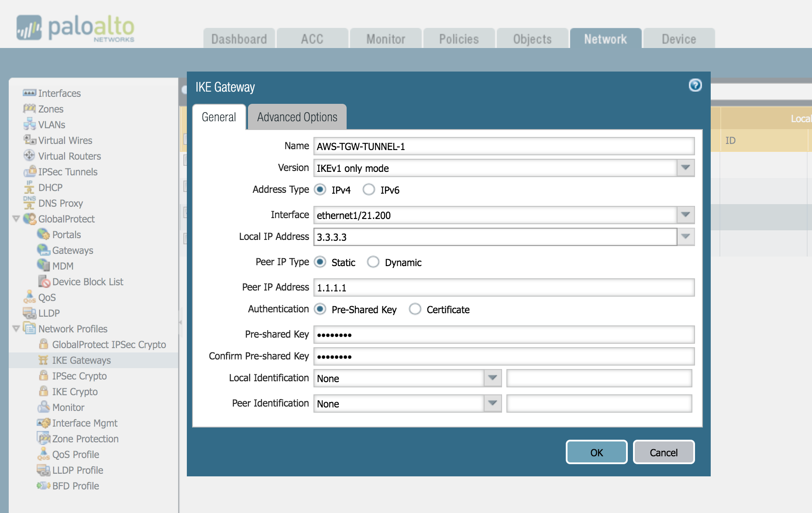Select IPv4 address type radio

(x=320, y=189)
